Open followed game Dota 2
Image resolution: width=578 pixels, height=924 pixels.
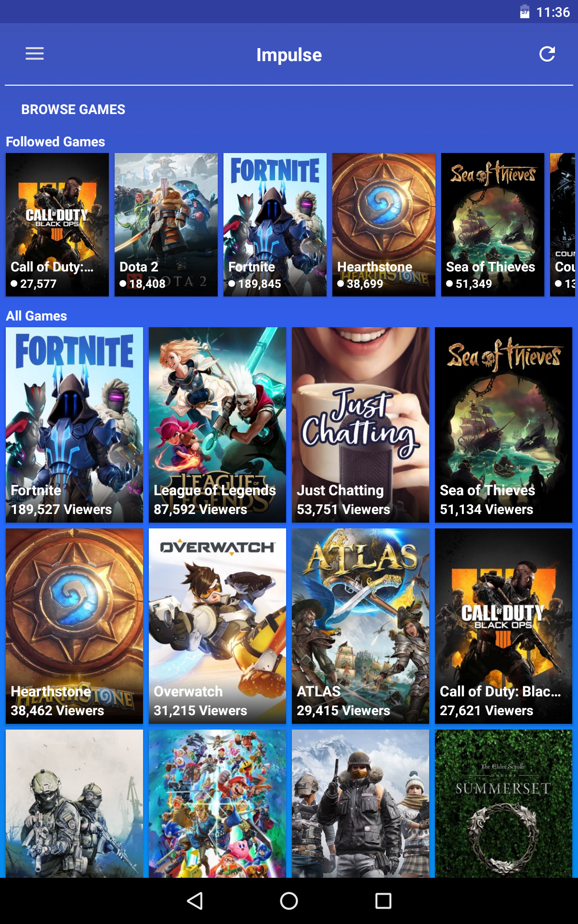pyautogui.click(x=166, y=225)
